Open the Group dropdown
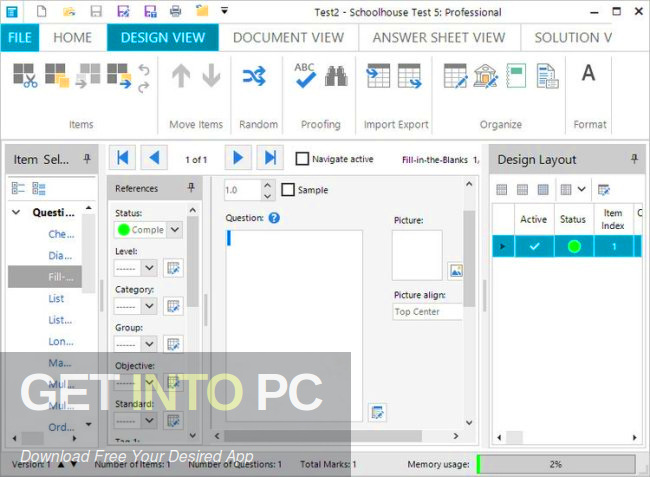650x477 pixels. 149,344
